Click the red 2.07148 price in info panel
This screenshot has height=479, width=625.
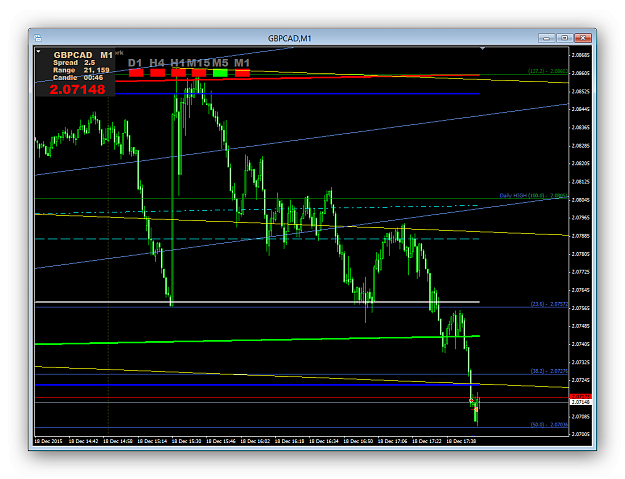coord(77,90)
